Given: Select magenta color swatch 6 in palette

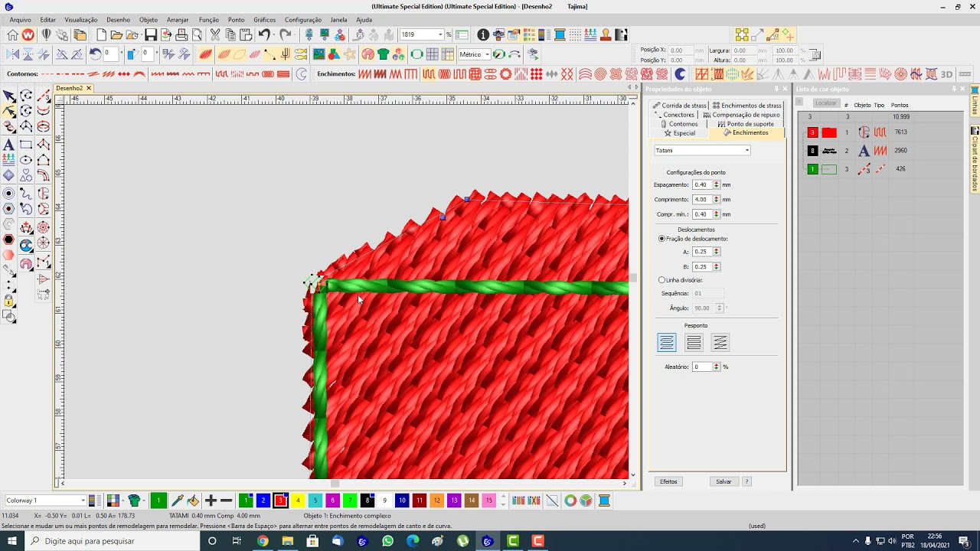Looking at the screenshot, I should tap(332, 500).
